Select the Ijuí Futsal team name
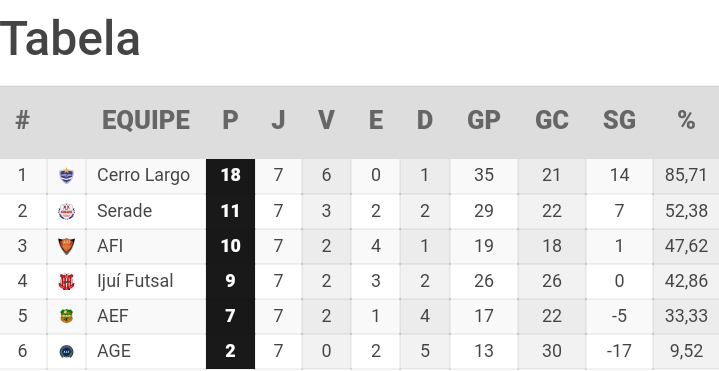The width and height of the screenshot is (719, 371). 135,281
